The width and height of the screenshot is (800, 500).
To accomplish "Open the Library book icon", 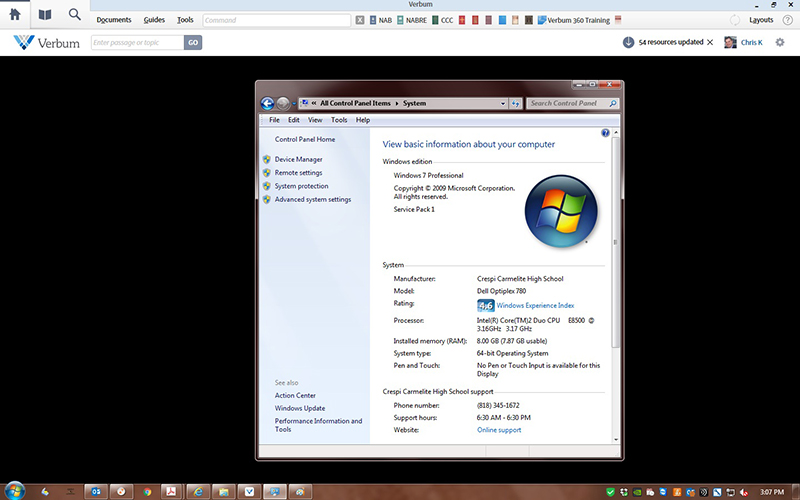I will coord(45,15).
